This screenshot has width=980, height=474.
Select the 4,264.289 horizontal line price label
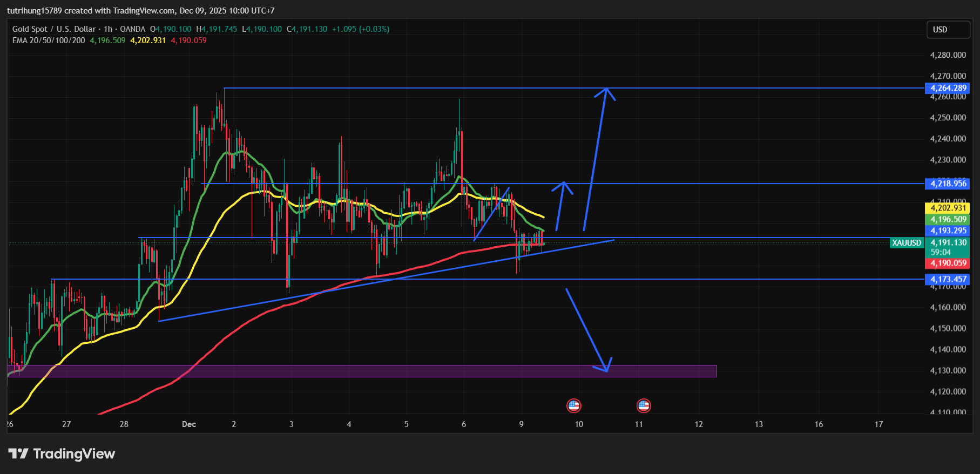948,88
